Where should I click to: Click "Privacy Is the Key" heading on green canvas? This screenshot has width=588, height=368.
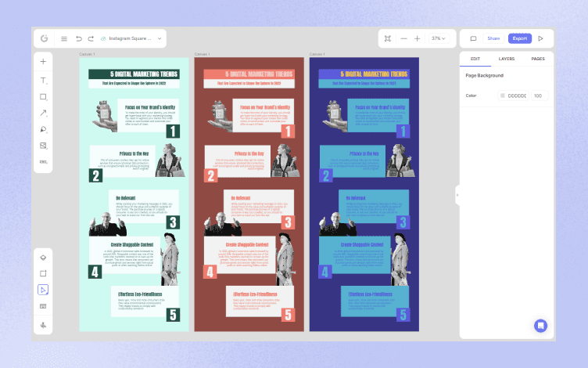tap(134, 153)
